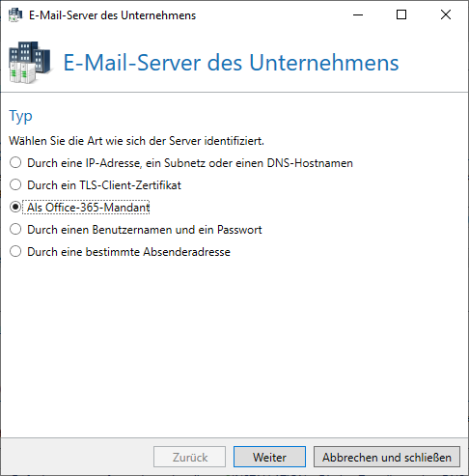Click the large building and server header icon
Image resolution: width=469 pixels, height=476 pixels.
click(x=30, y=63)
